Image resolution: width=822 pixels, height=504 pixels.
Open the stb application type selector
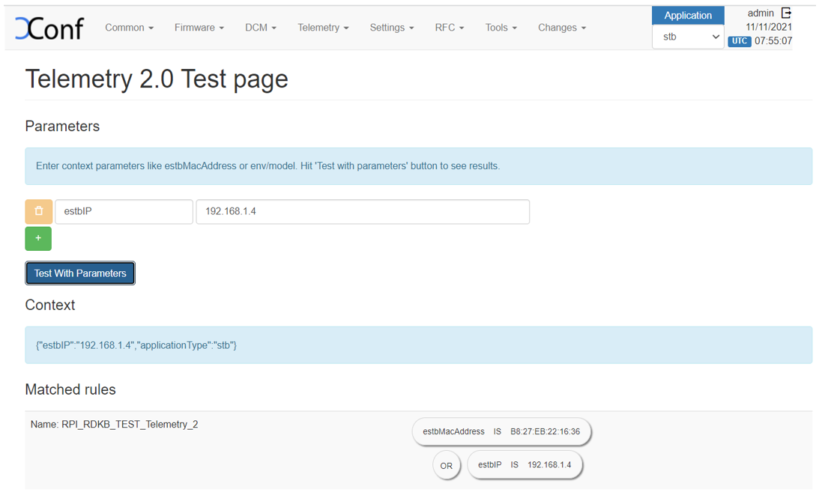[x=688, y=37]
